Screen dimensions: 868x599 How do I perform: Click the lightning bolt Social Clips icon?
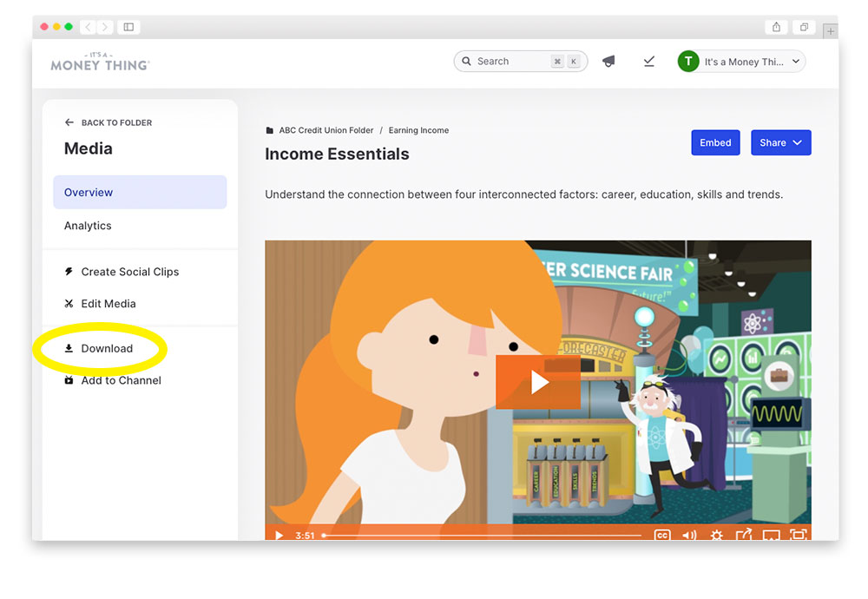coord(69,271)
